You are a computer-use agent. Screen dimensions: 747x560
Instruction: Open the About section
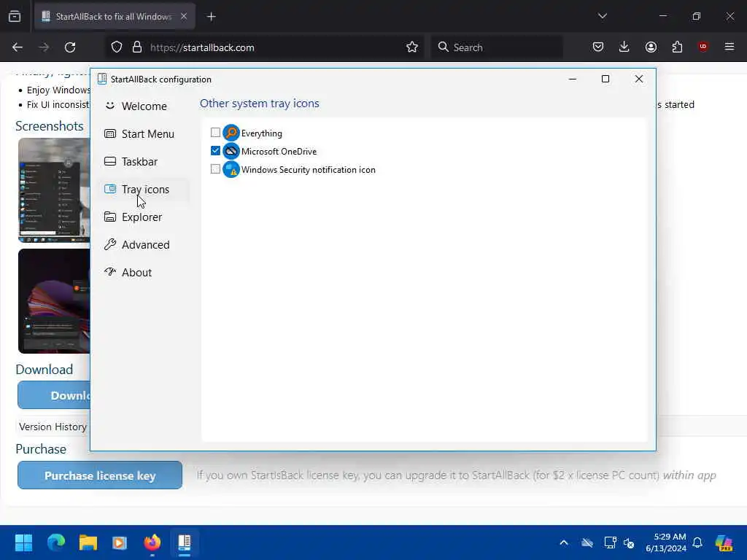pyautogui.click(x=144, y=272)
